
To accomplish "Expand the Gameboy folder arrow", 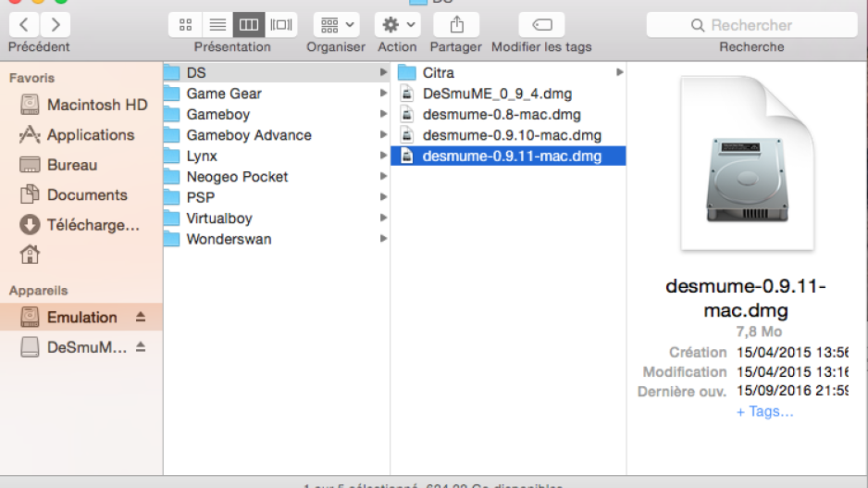I will coord(383,114).
